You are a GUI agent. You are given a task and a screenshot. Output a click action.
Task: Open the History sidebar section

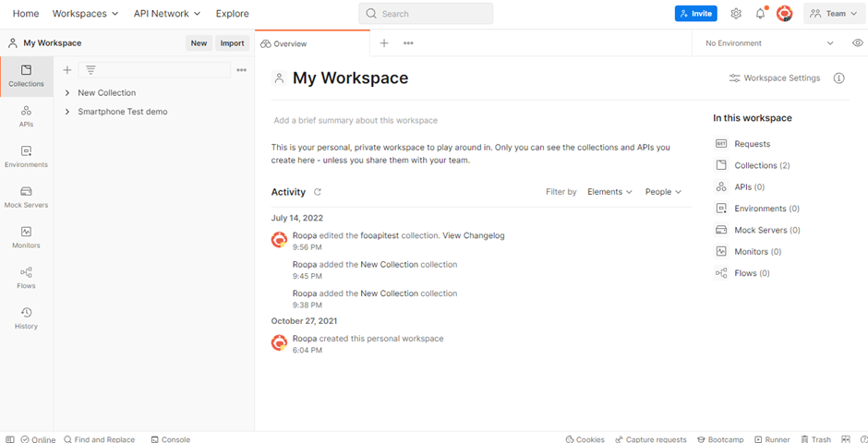click(x=26, y=318)
